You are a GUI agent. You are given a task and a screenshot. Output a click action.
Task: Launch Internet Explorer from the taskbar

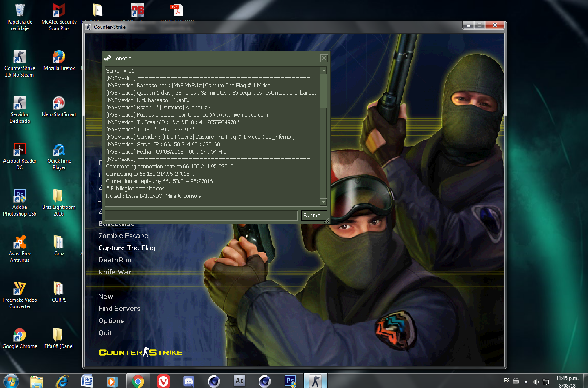click(62, 381)
